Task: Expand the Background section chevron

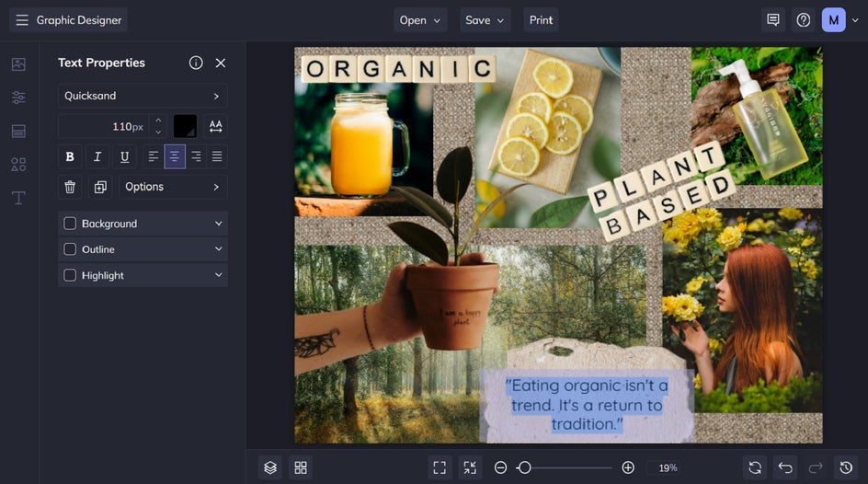Action: coord(219,224)
